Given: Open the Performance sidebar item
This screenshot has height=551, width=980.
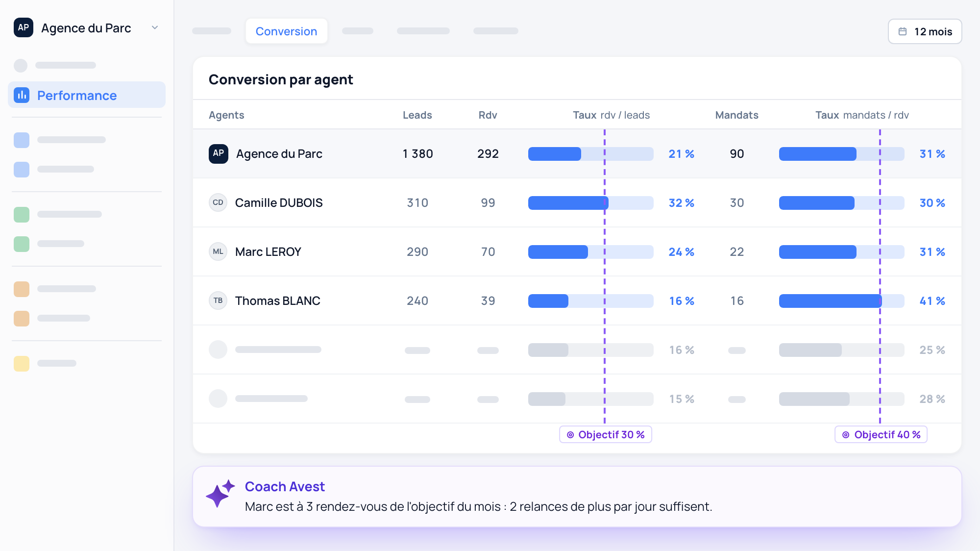Looking at the screenshot, I should coord(87,95).
